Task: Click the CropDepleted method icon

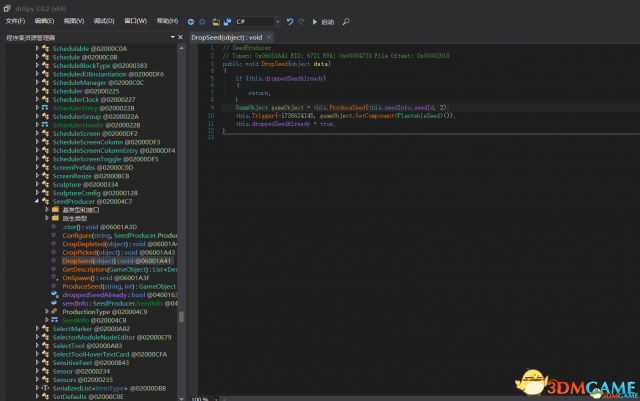Action: (x=53, y=243)
